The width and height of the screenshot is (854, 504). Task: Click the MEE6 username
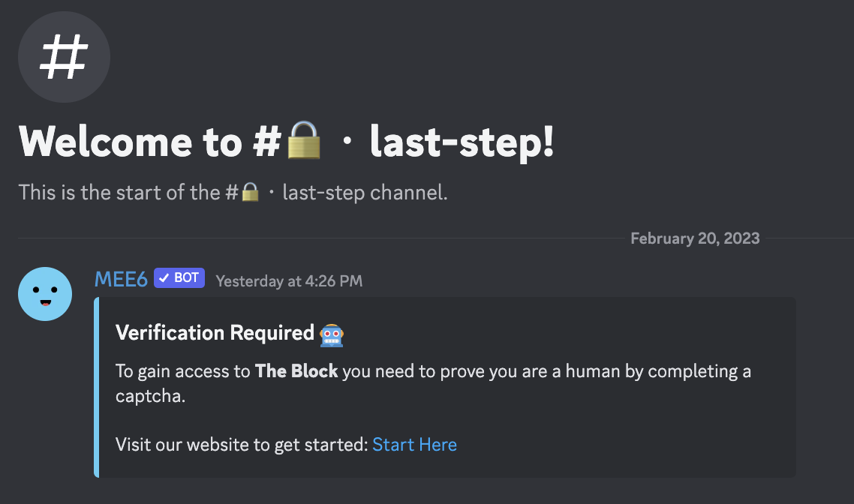point(121,279)
